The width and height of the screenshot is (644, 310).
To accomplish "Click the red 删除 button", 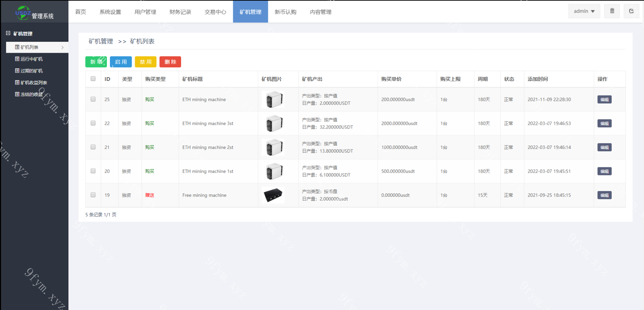I will 170,62.
